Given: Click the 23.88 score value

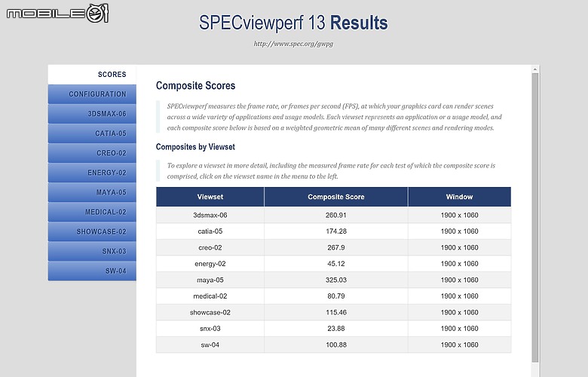Looking at the screenshot, I should [x=336, y=328].
